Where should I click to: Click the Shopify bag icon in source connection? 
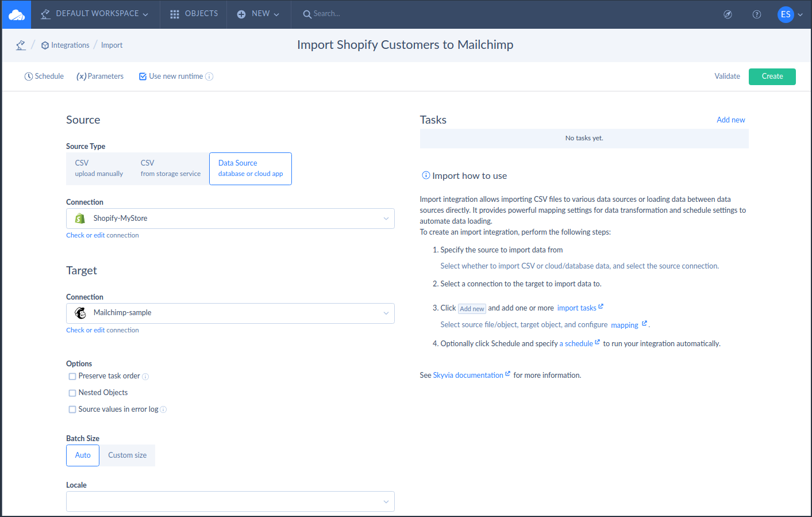click(x=80, y=219)
